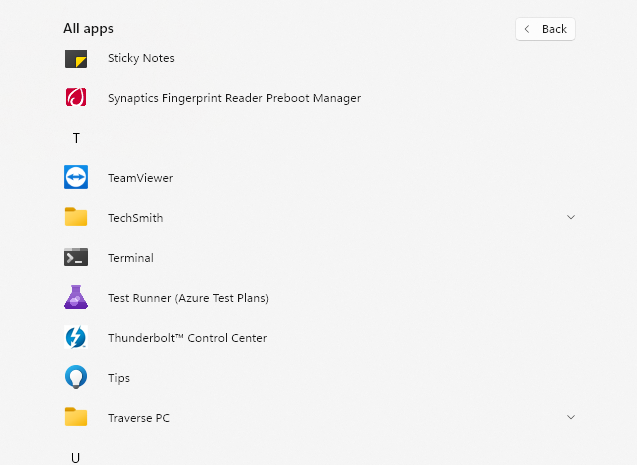Expand the Traverse PC folder chevron
637x465 pixels.
point(571,417)
